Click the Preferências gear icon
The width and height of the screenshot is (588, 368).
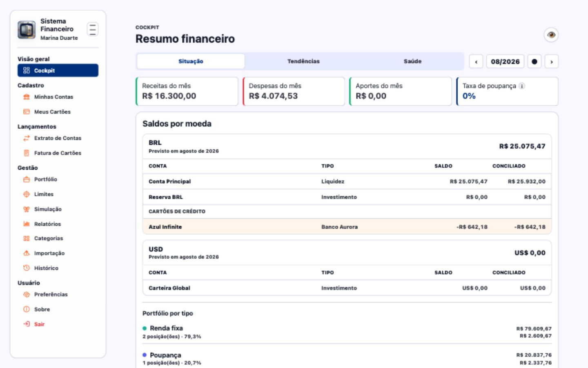(x=27, y=294)
